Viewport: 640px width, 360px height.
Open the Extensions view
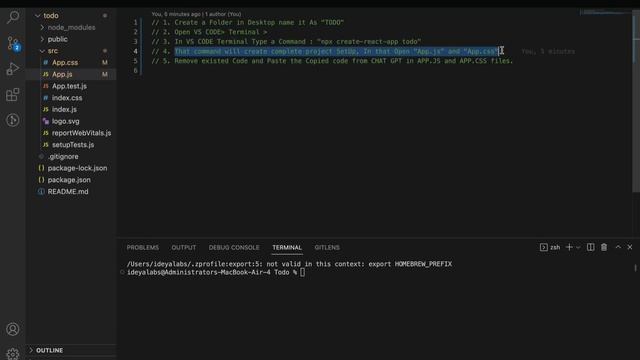[13, 95]
